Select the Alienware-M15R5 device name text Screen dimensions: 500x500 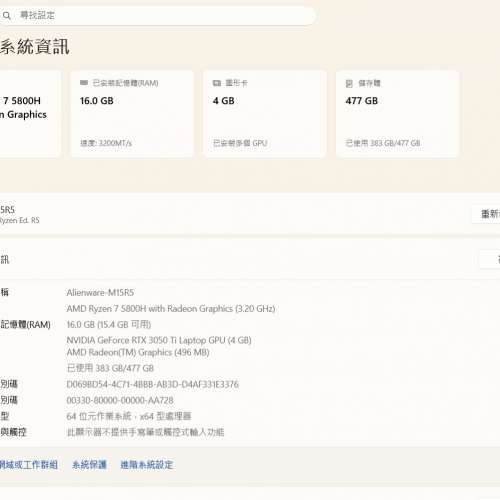pos(100,293)
